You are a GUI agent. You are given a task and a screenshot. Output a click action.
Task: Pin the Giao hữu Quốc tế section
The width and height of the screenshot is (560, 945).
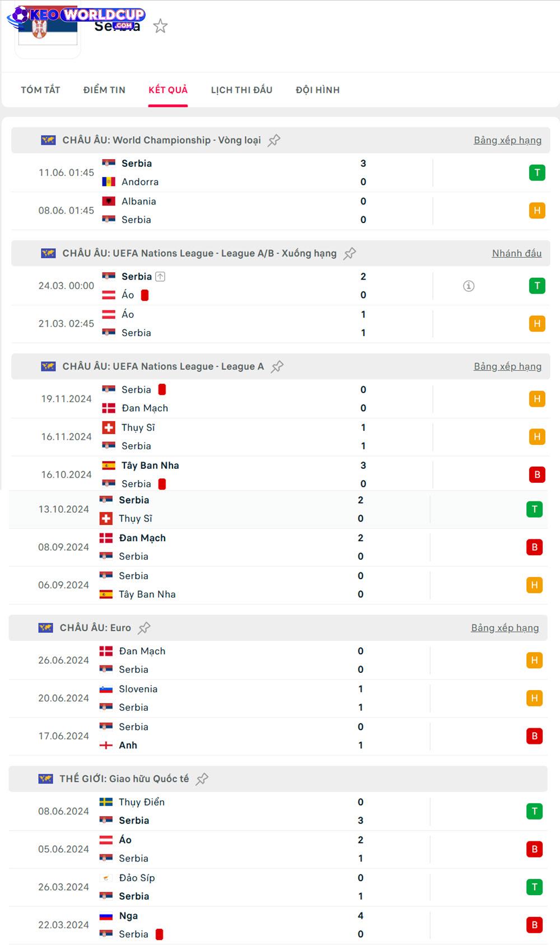point(202,779)
